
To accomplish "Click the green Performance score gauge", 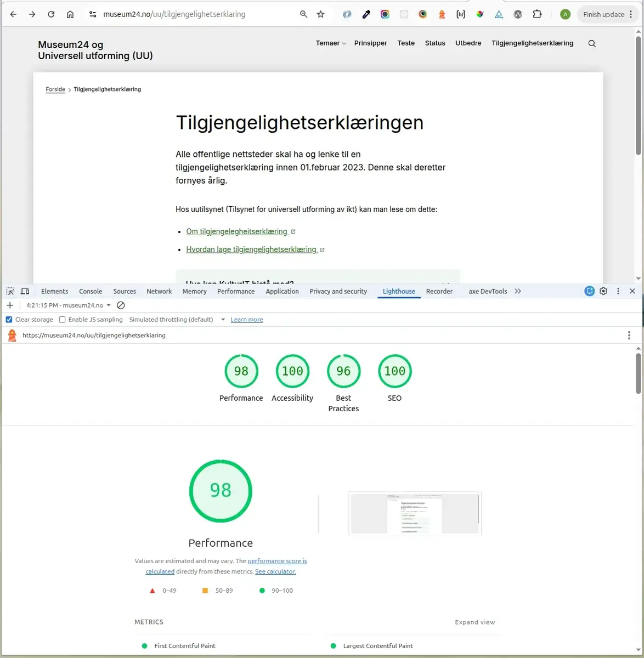I will [x=221, y=491].
